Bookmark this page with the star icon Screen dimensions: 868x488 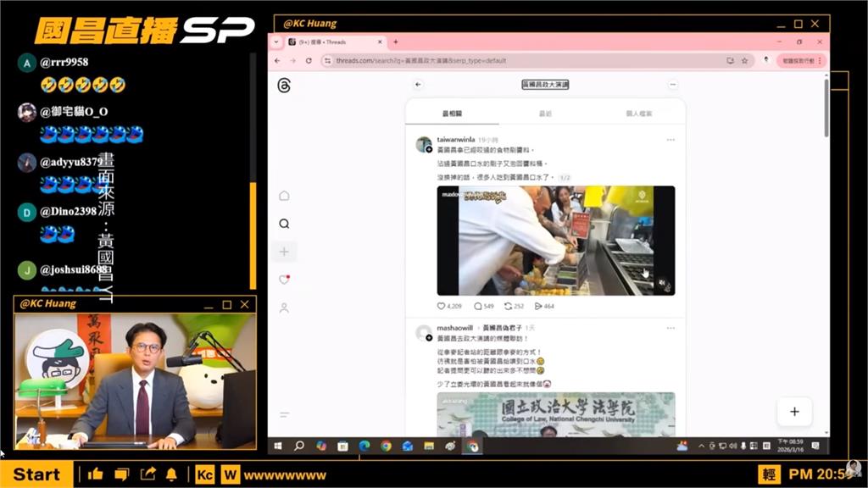pos(744,61)
